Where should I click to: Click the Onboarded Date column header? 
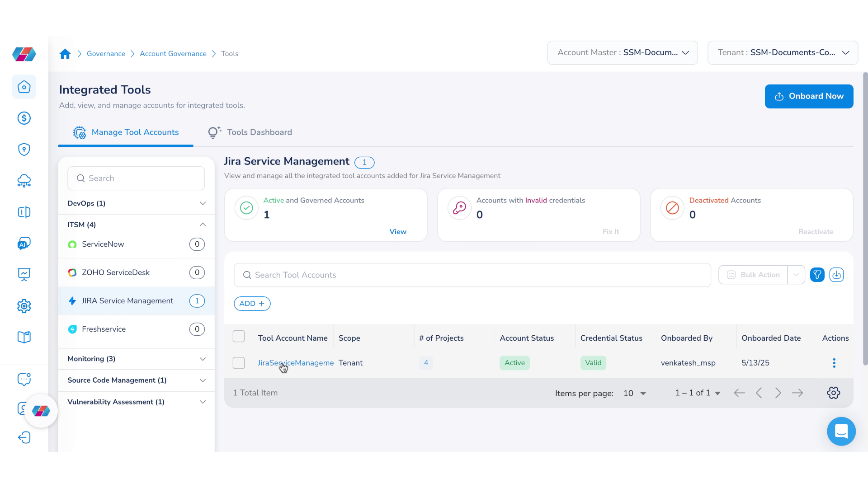771,338
